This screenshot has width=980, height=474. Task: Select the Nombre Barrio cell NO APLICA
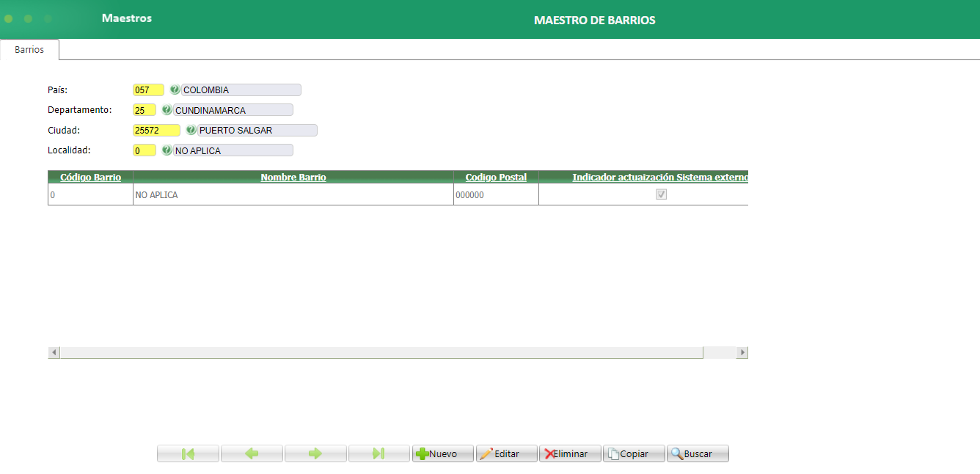pos(293,195)
